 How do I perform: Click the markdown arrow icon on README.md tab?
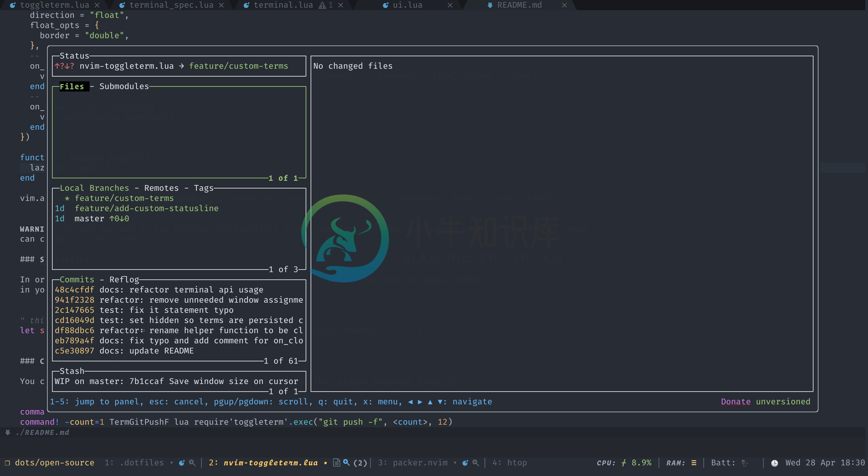tap(490, 5)
